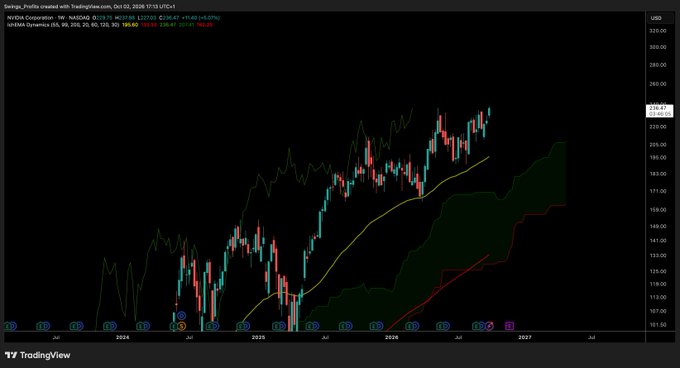Click the 320.00 price scale label
The width and height of the screenshot is (680, 368).
[x=658, y=31]
